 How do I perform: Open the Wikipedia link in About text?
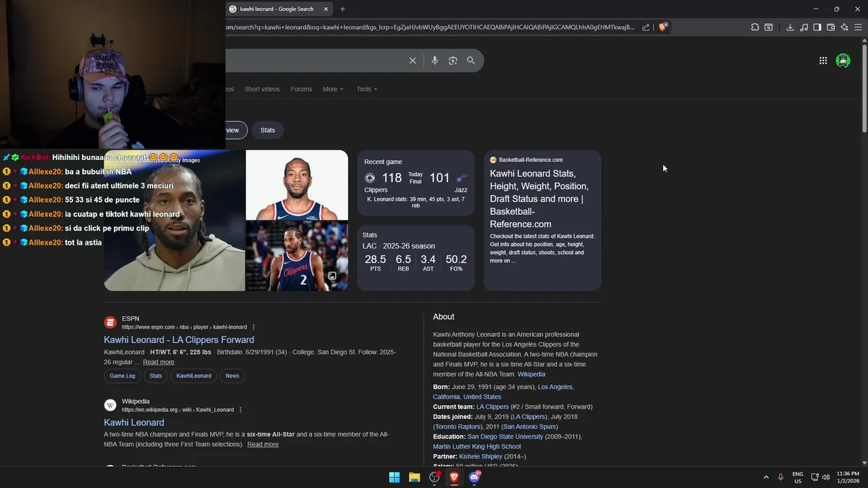coord(531,374)
